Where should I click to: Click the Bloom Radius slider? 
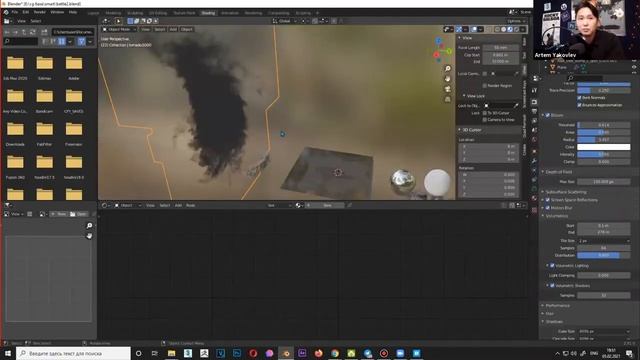(x=604, y=140)
